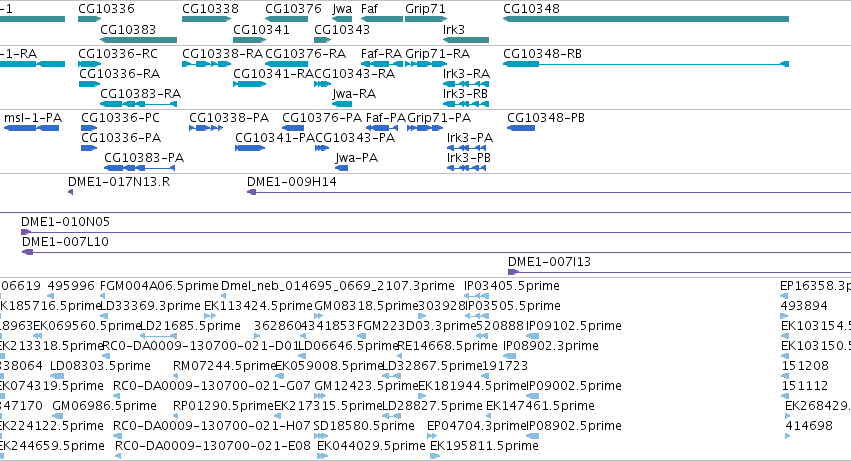Screen dimensions: 851x461
Task: Select the LD21685.5prime EST feature
Action: [x=158, y=337]
